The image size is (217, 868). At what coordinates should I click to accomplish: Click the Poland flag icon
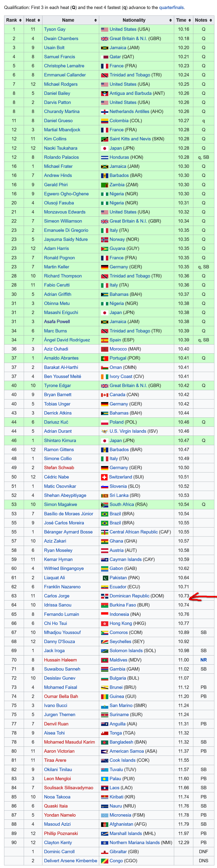tap(105, 422)
